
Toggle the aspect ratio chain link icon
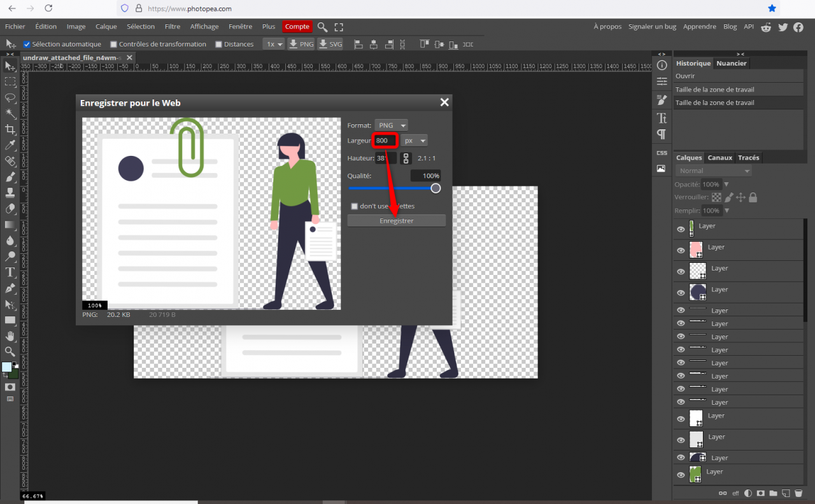406,158
